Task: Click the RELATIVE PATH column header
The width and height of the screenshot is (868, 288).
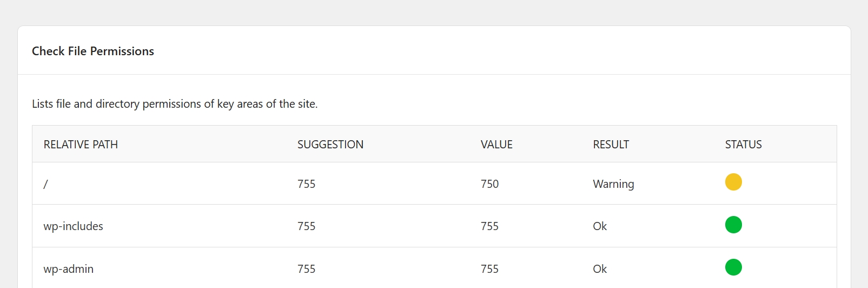Action: [x=81, y=145]
